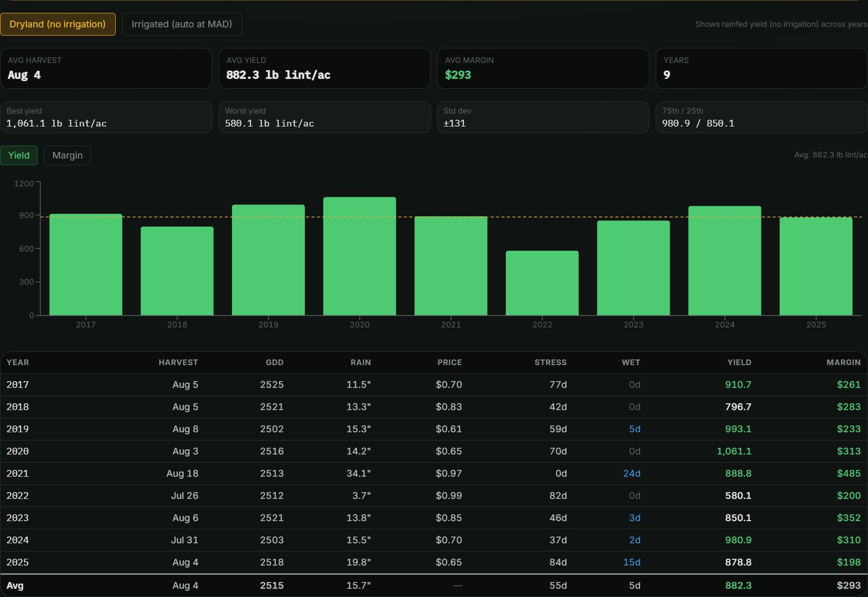Click the 993.1 yield cell
Image resolution: width=868 pixels, height=597 pixels.
click(x=738, y=429)
